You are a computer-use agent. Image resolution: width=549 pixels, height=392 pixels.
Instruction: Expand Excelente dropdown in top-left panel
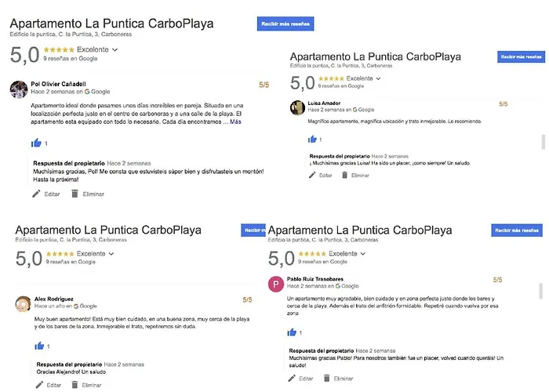point(115,49)
